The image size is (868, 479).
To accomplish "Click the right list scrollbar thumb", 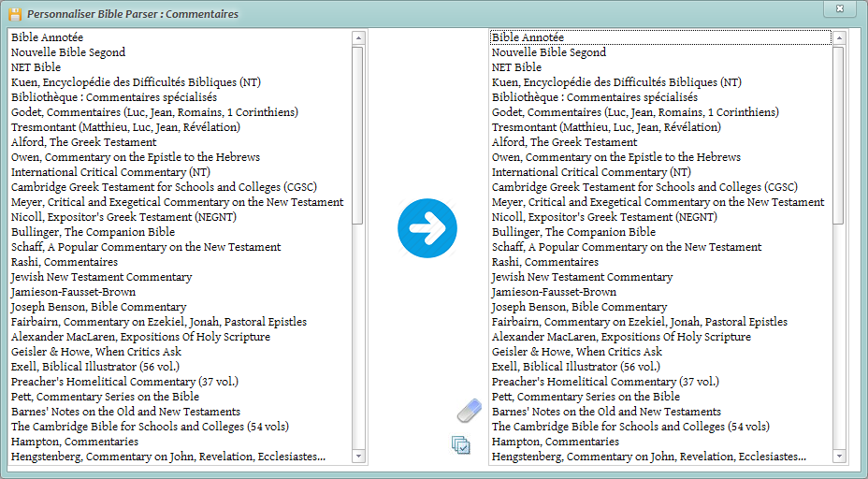I will (x=839, y=135).
